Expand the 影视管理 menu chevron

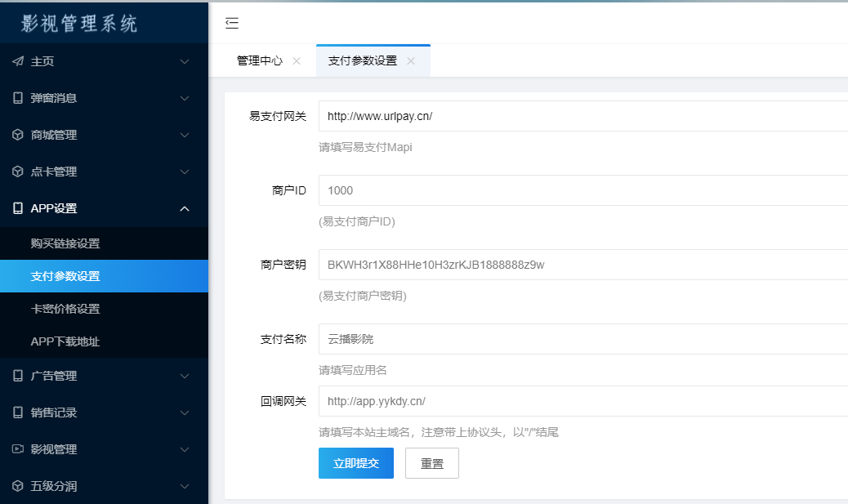point(185,449)
